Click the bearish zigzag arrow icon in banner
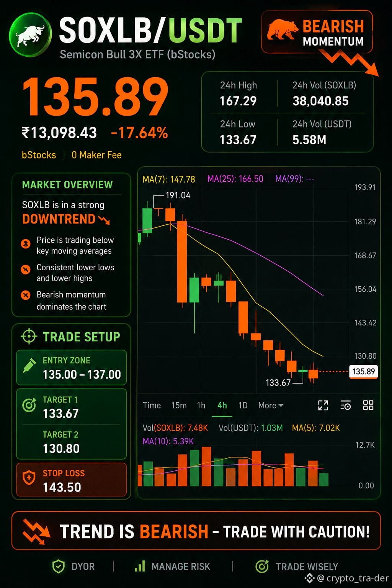The width and height of the screenshot is (392, 588). pos(36,531)
